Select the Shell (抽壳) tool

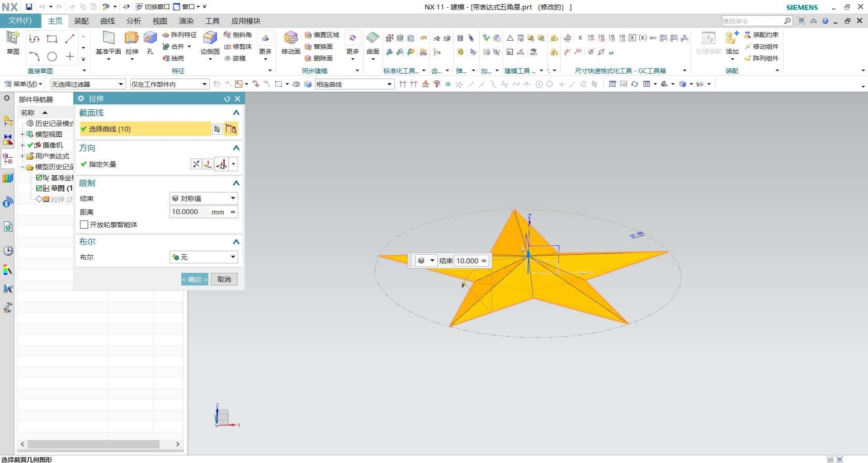point(173,58)
